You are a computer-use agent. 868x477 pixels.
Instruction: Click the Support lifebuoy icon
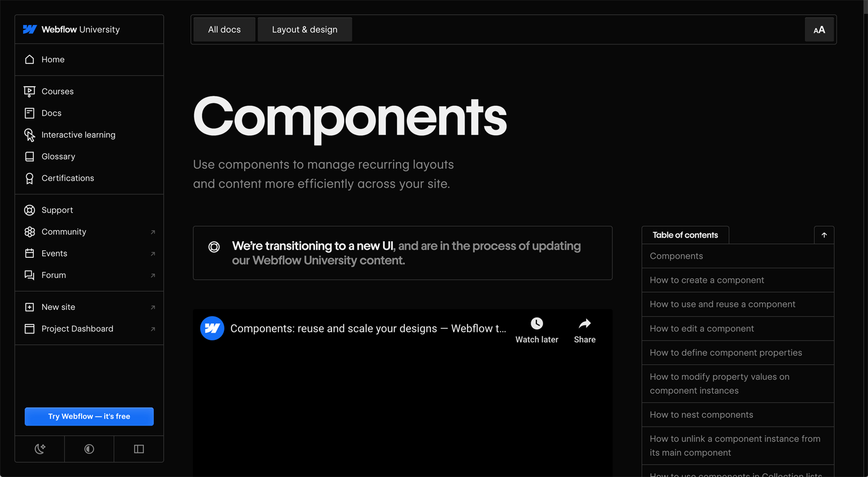tap(30, 210)
